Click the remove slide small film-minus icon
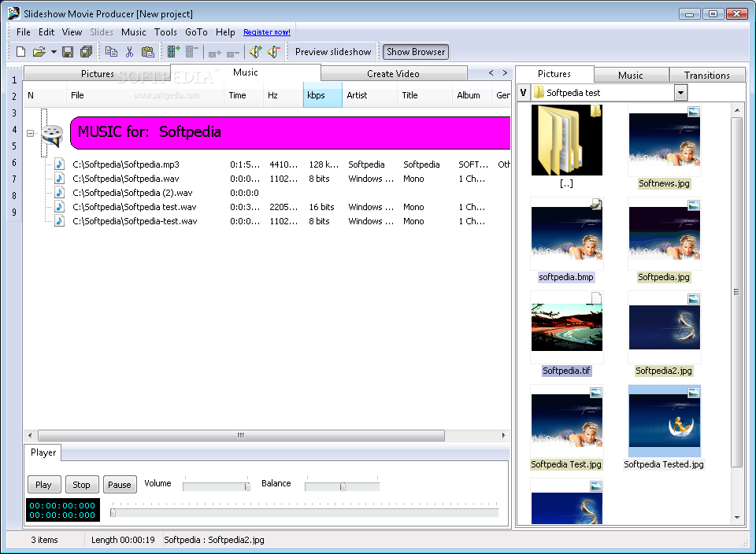This screenshot has width=756, height=554. pyautogui.click(x=233, y=54)
